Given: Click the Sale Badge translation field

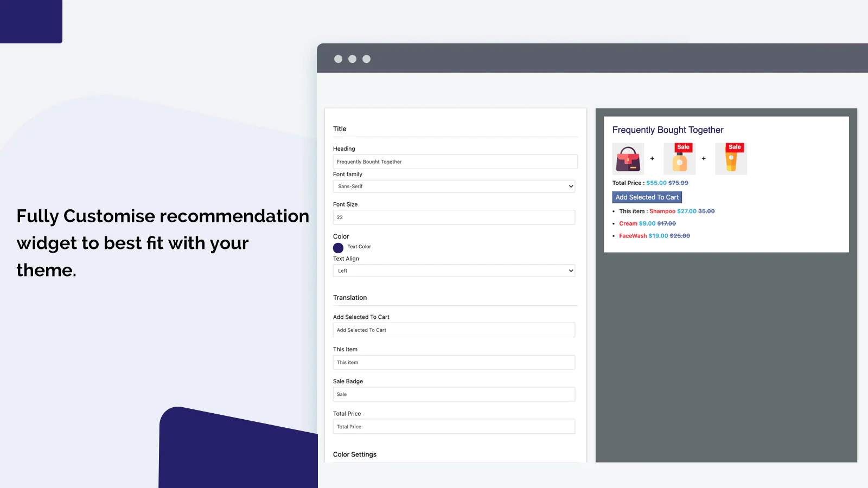Looking at the screenshot, I should click(454, 394).
